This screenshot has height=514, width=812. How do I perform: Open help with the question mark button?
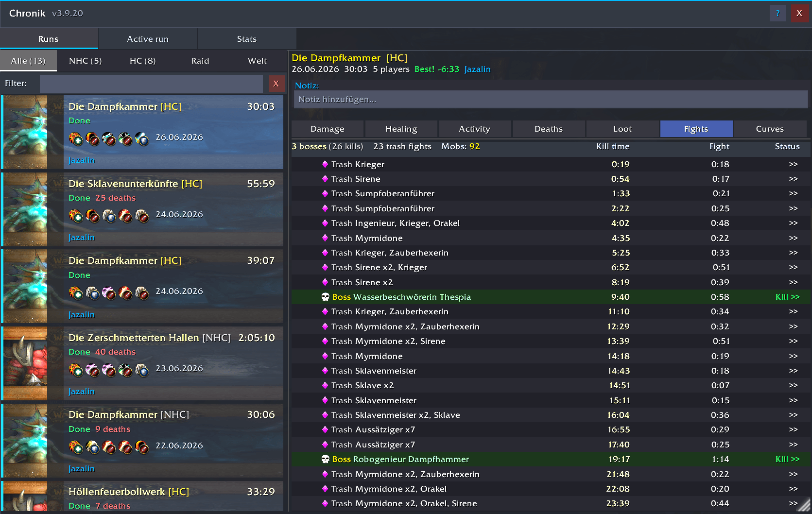(x=777, y=13)
